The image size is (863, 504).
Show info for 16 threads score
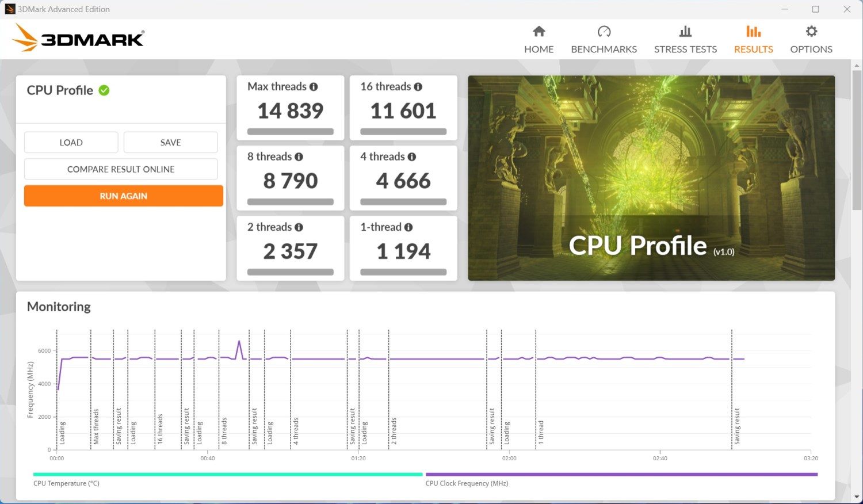point(418,87)
